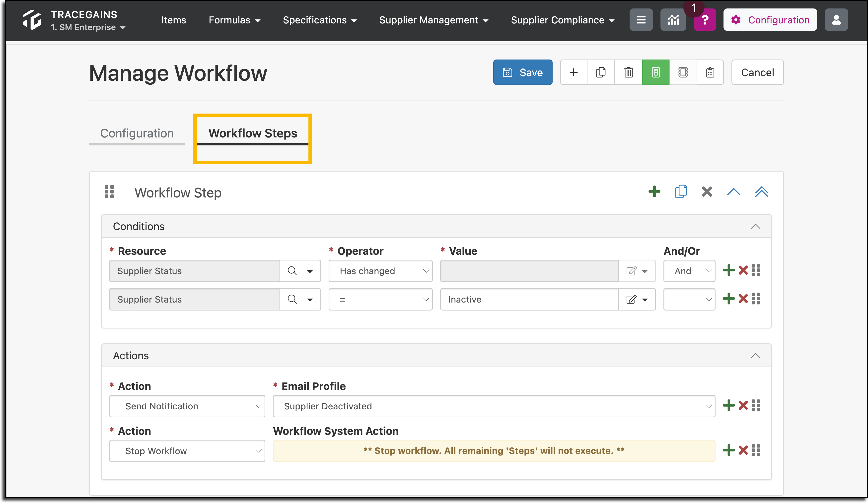Remove the Stop Workflow action row
868x503 pixels.
[x=743, y=450]
